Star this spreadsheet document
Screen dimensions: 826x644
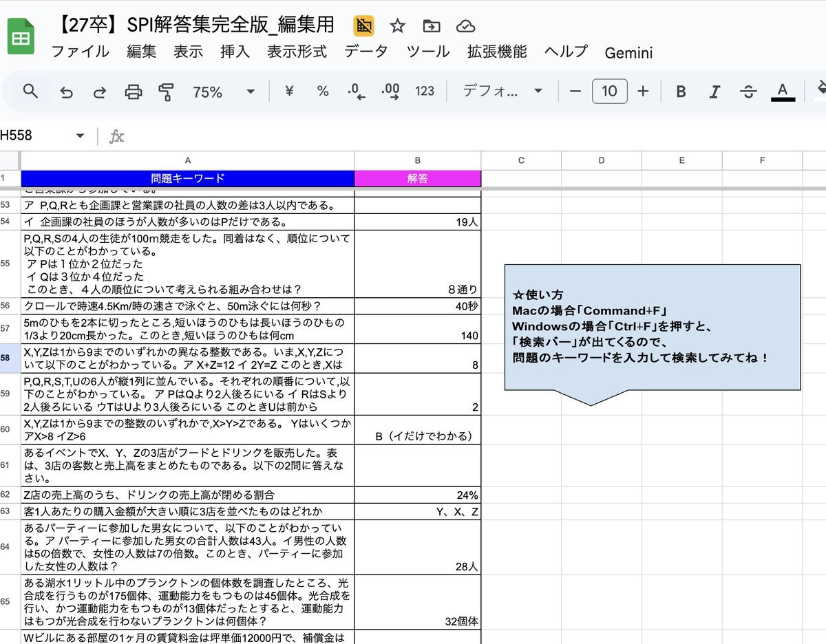(398, 26)
